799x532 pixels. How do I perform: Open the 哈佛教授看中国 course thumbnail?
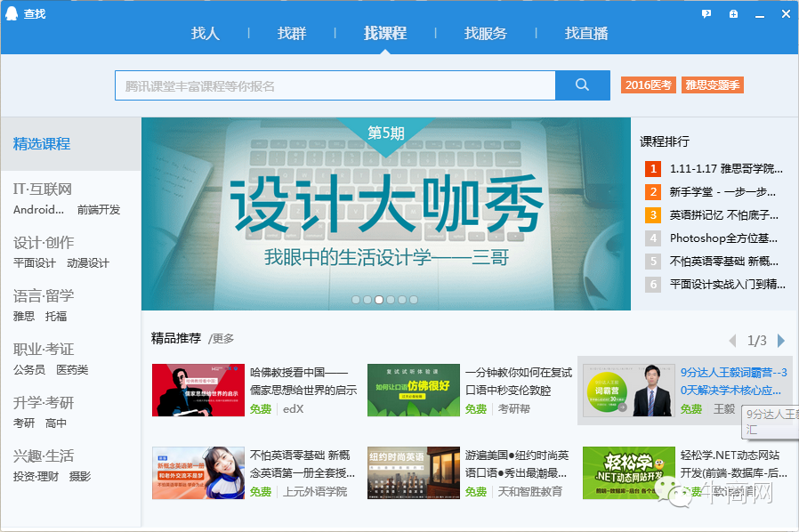click(x=198, y=390)
